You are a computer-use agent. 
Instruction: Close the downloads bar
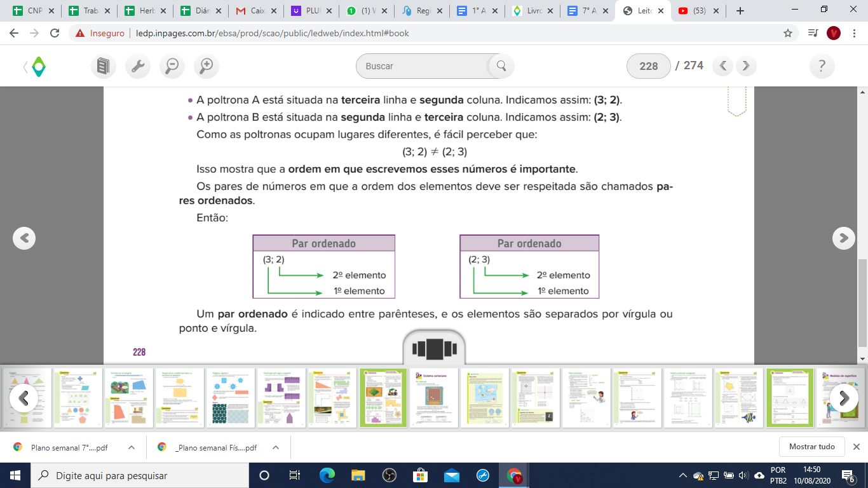point(856,447)
